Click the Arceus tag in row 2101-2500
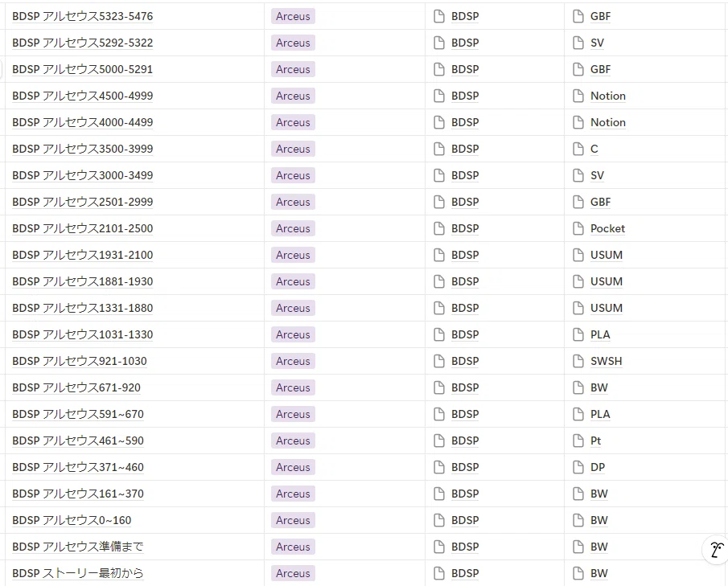The image size is (728, 586). (x=293, y=228)
